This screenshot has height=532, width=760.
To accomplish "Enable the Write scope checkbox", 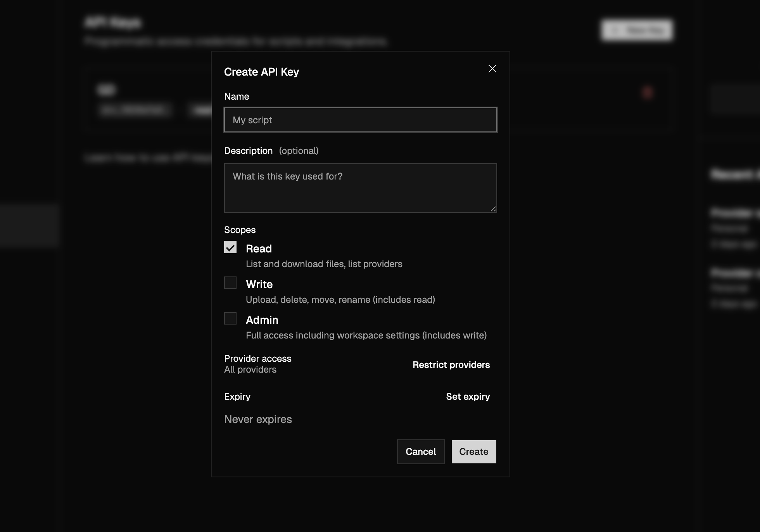I will click(230, 283).
